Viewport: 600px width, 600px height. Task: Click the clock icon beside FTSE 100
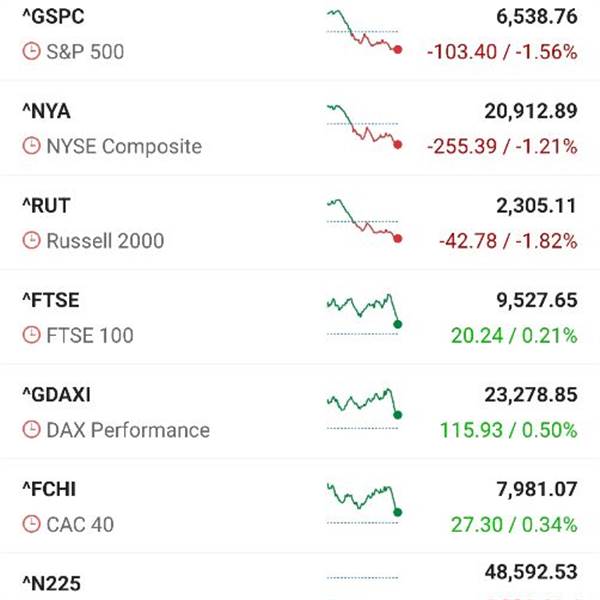coord(32,335)
